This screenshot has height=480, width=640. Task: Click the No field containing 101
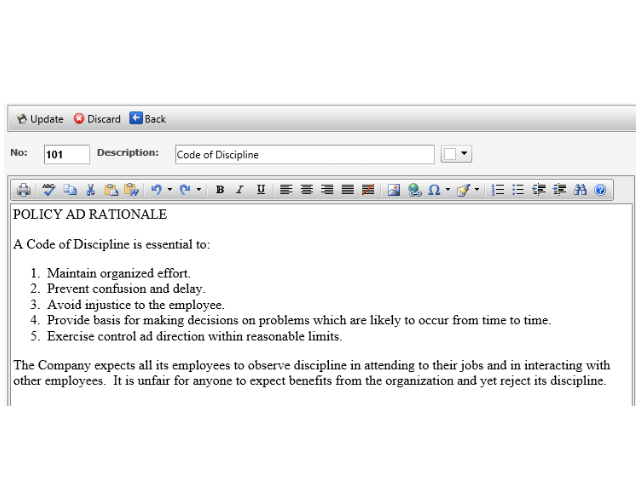tap(67, 154)
